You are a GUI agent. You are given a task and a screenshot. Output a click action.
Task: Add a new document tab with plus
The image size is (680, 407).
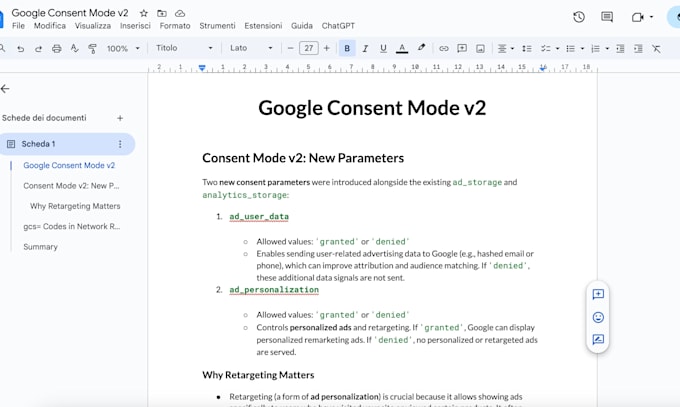120,118
